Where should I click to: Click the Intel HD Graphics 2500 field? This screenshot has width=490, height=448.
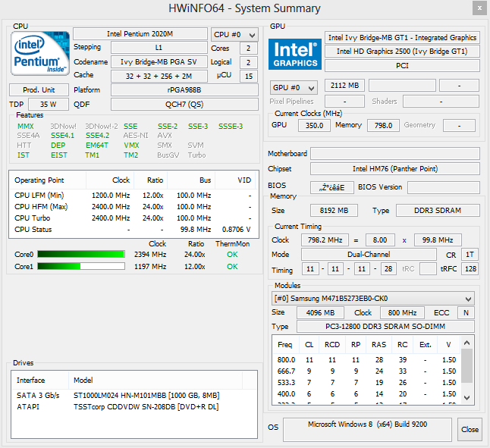tap(402, 52)
